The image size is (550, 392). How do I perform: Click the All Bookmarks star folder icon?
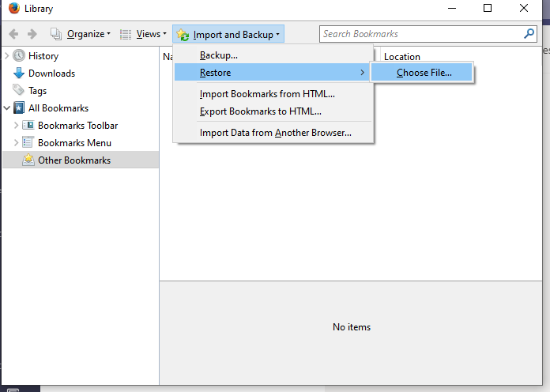pyautogui.click(x=19, y=107)
